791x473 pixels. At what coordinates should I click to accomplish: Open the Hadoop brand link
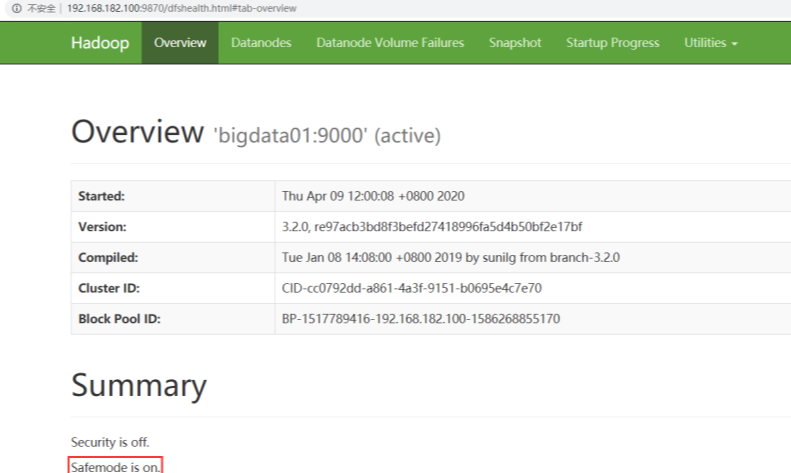100,43
